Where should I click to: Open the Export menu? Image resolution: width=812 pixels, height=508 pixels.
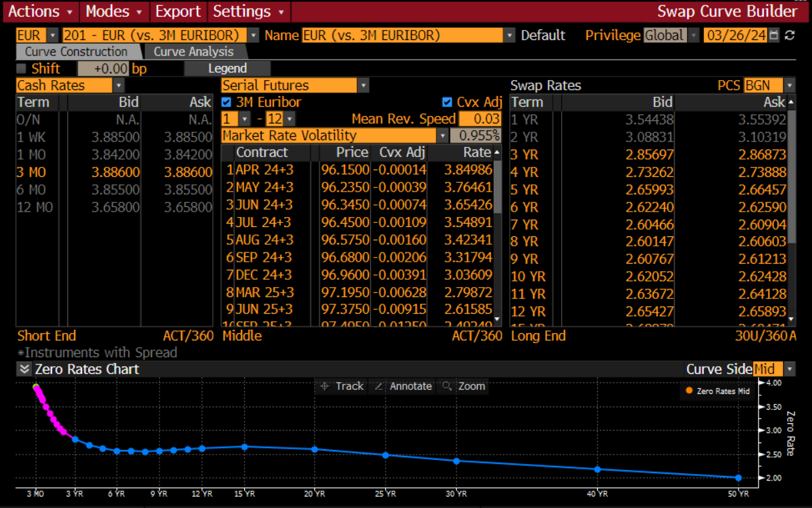point(177,11)
